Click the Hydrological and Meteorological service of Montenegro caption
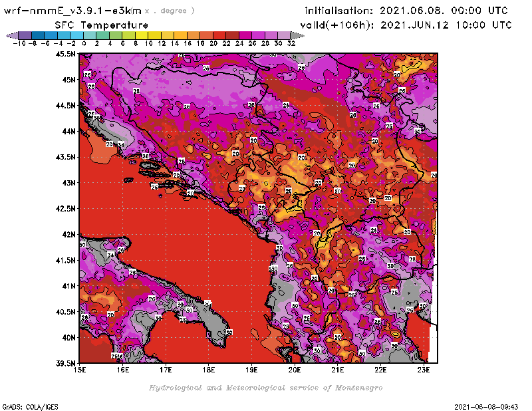 click(x=265, y=388)
